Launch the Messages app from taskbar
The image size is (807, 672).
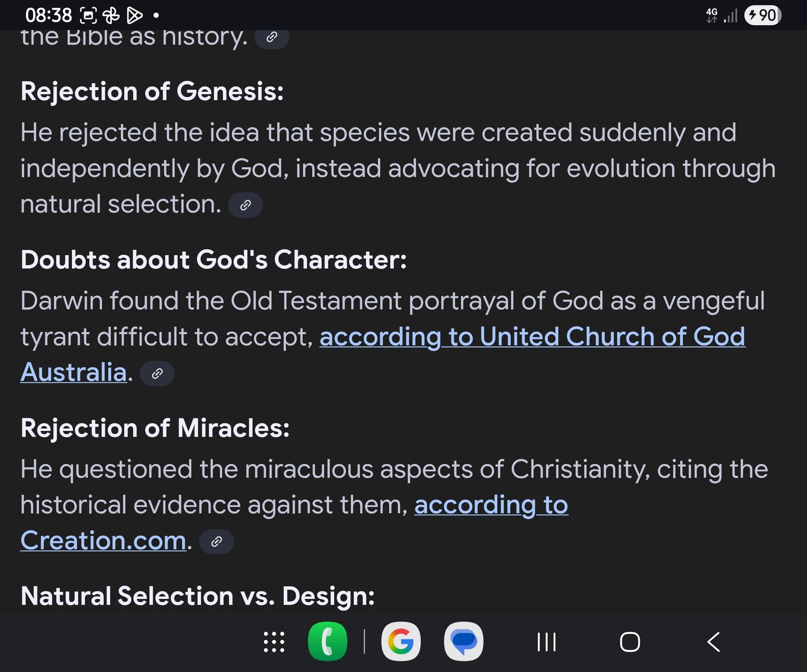click(464, 641)
